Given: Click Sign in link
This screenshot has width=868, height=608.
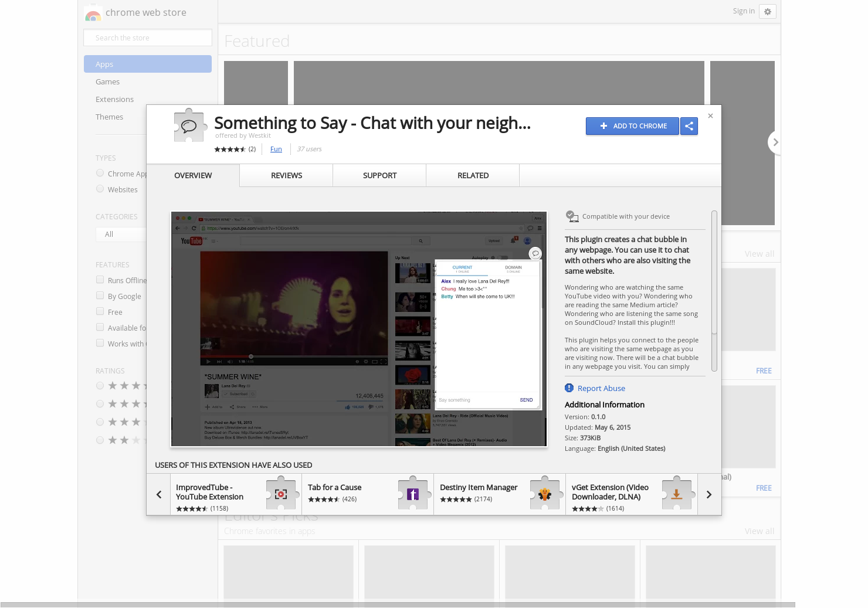Looking at the screenshot, I should tap(744, 11).
